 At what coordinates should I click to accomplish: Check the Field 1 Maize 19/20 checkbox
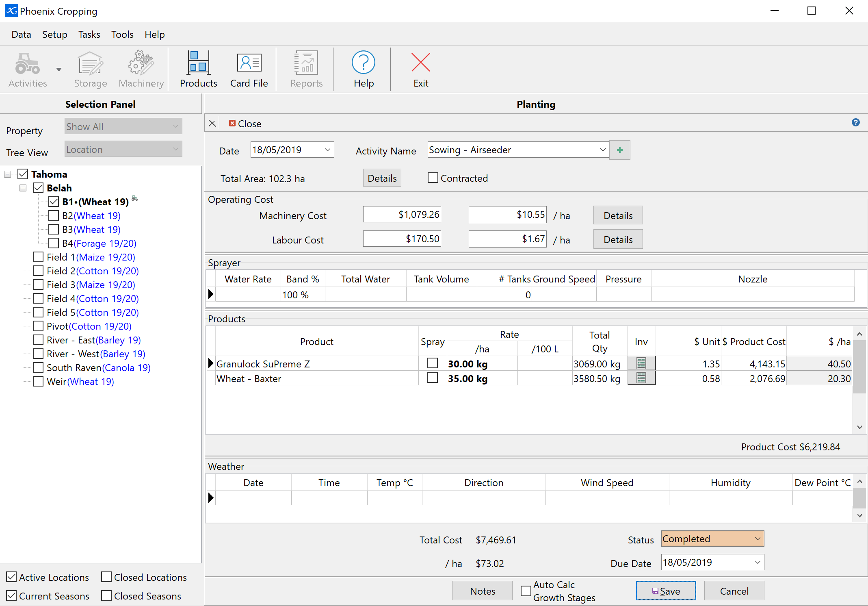pos(38,257)
